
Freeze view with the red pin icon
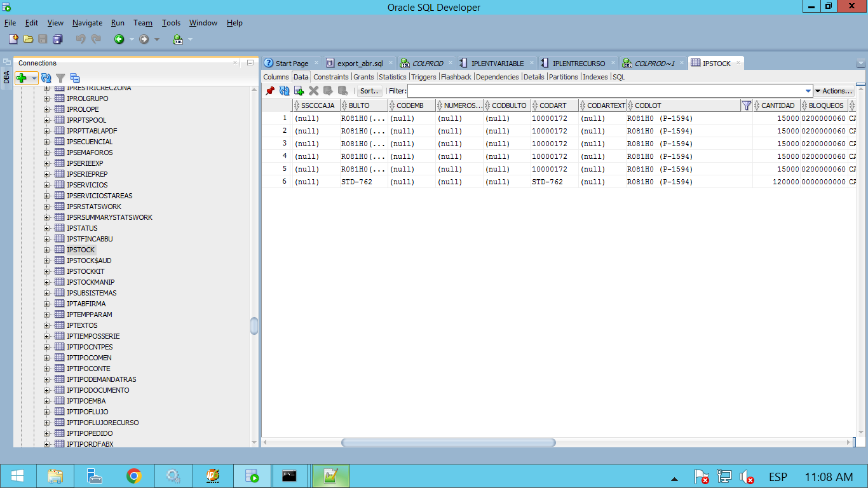(x=270, y=91)
